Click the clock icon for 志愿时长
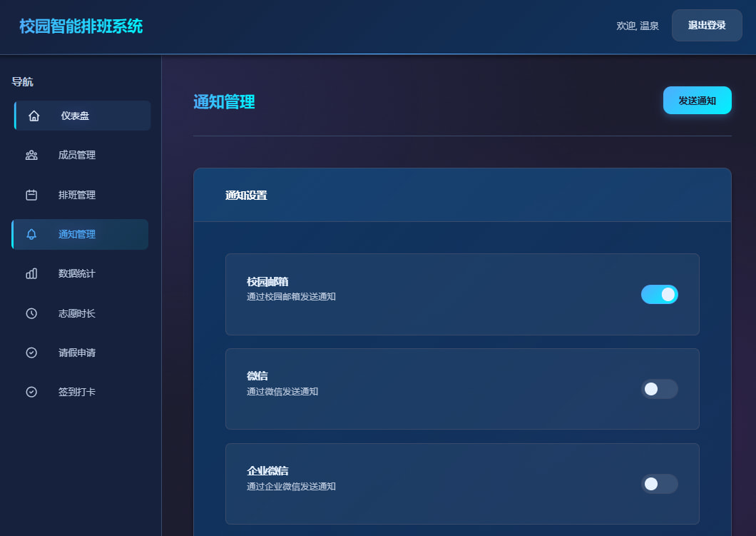Image resolution: width=756 pixels, height=536 pixels. 31,313
